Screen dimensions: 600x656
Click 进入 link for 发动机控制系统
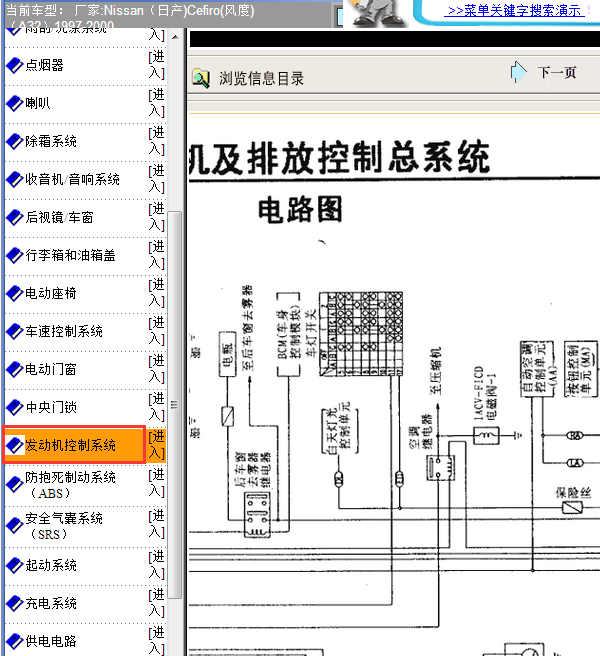(157, 445)
